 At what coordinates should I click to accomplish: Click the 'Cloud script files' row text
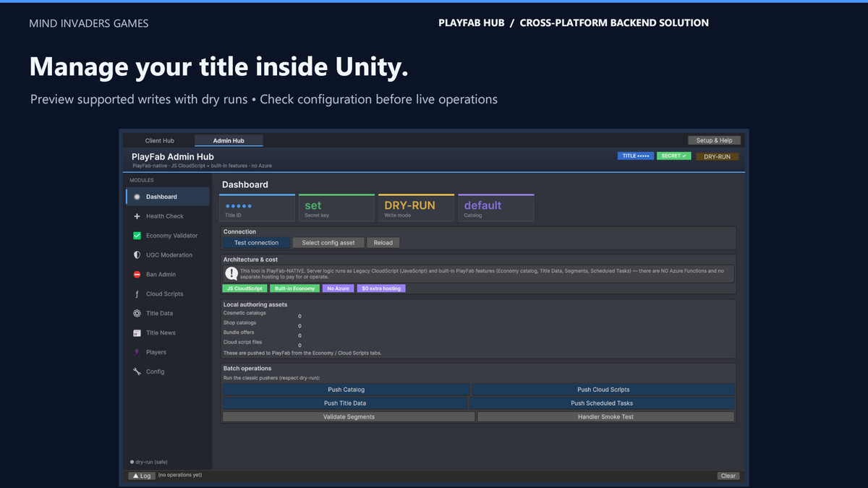pyautogui.click(x=243, y=342)
